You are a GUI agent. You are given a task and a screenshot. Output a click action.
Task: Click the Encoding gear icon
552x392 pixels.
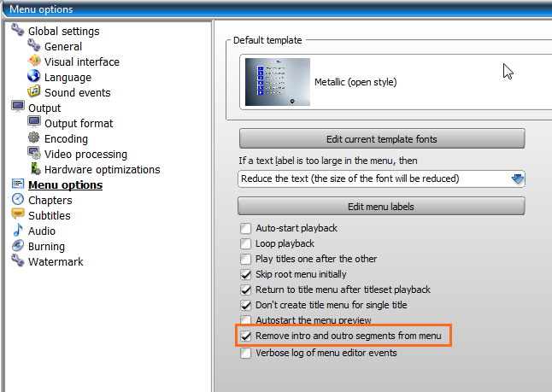(x=34, y=137)
